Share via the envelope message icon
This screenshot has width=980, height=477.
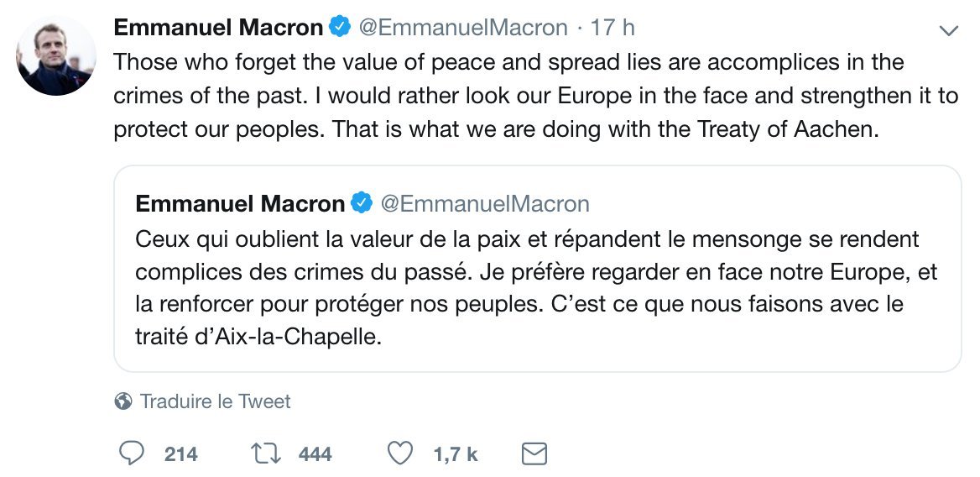[x=534, y=453]
